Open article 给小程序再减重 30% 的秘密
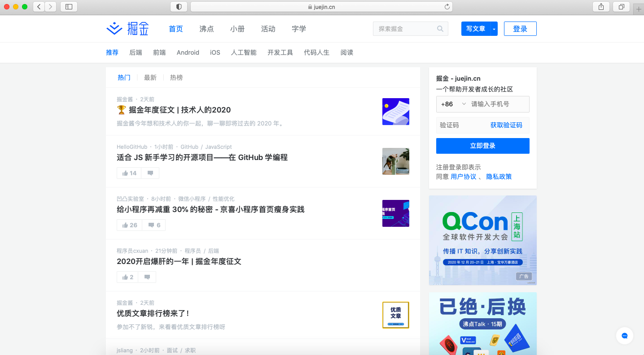The image size is (644, 355). coord(210,209)
